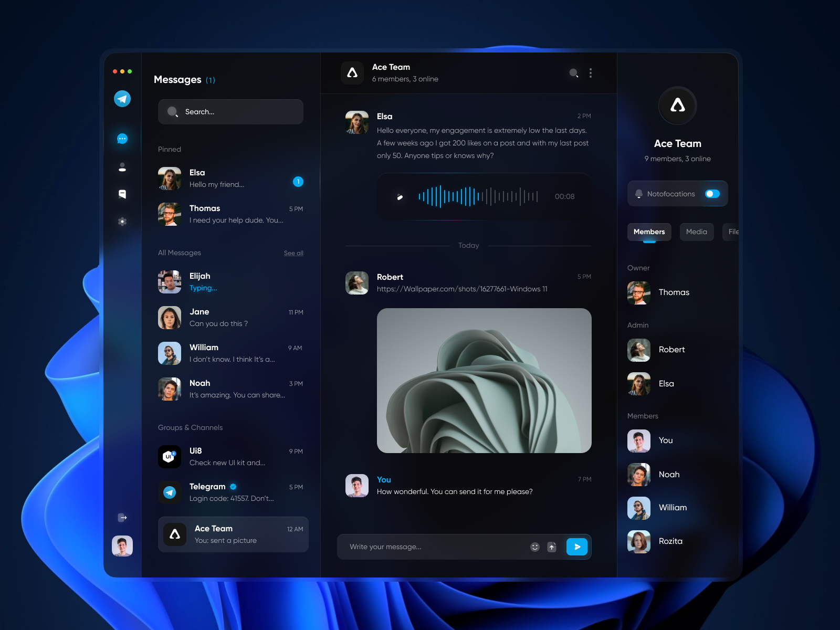Open Jane's chat 'Can you do this ?'
Viewport: 840px width, 630px height.
click(230, 318)
